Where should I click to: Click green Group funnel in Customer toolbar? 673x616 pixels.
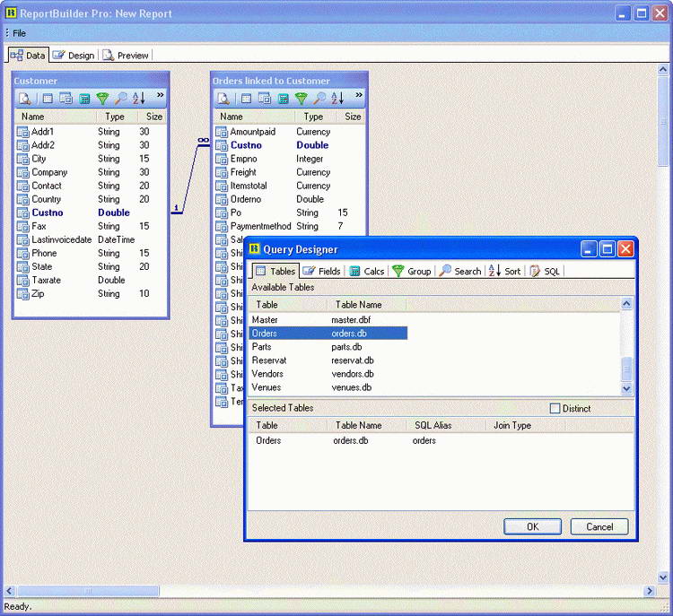coord(102,99)
